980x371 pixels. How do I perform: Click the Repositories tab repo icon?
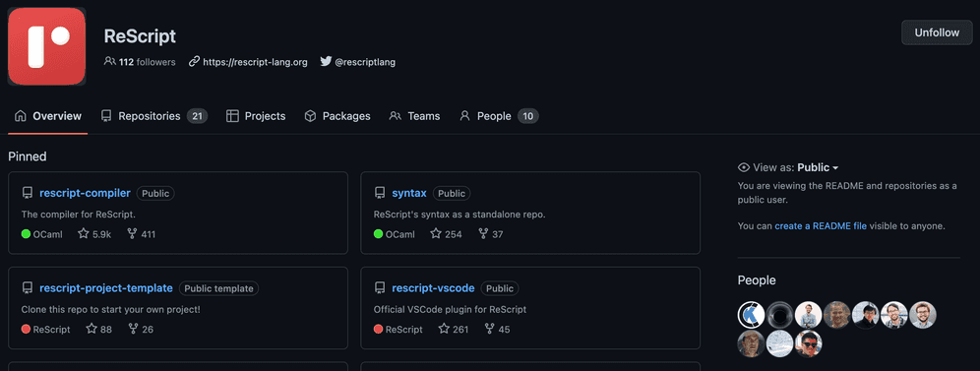point(106,116)
